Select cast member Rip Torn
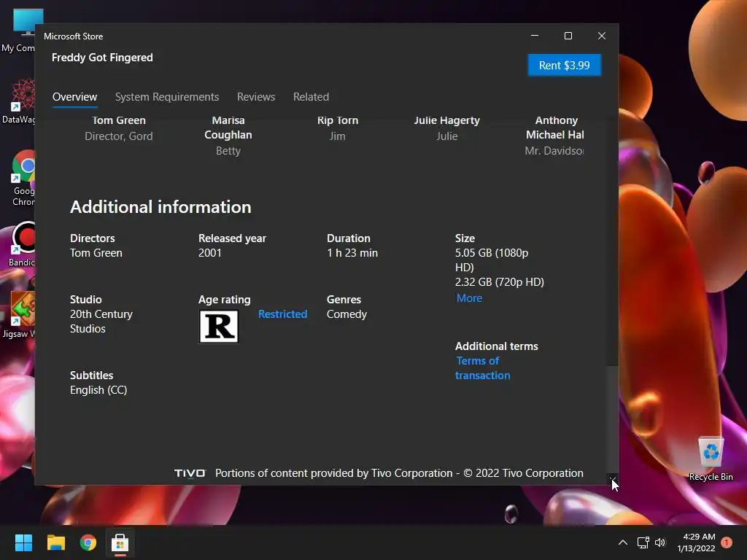Screen dimensions: 747x560 coord(338,128)
